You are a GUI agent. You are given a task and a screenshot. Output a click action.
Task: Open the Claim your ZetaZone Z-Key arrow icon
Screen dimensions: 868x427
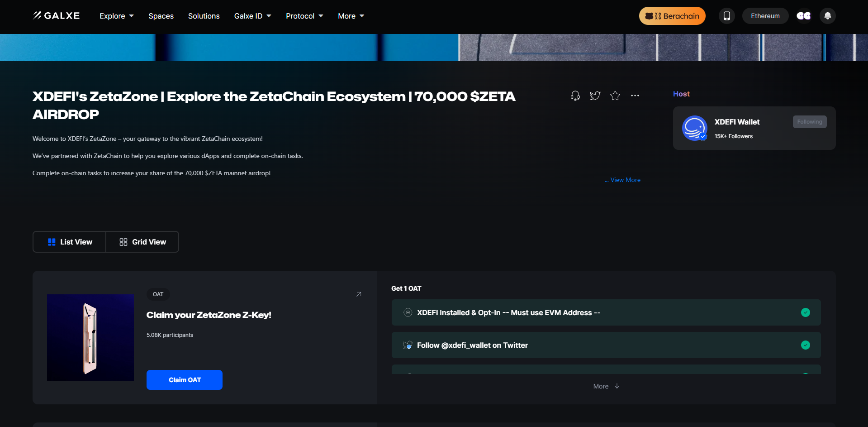359,294
